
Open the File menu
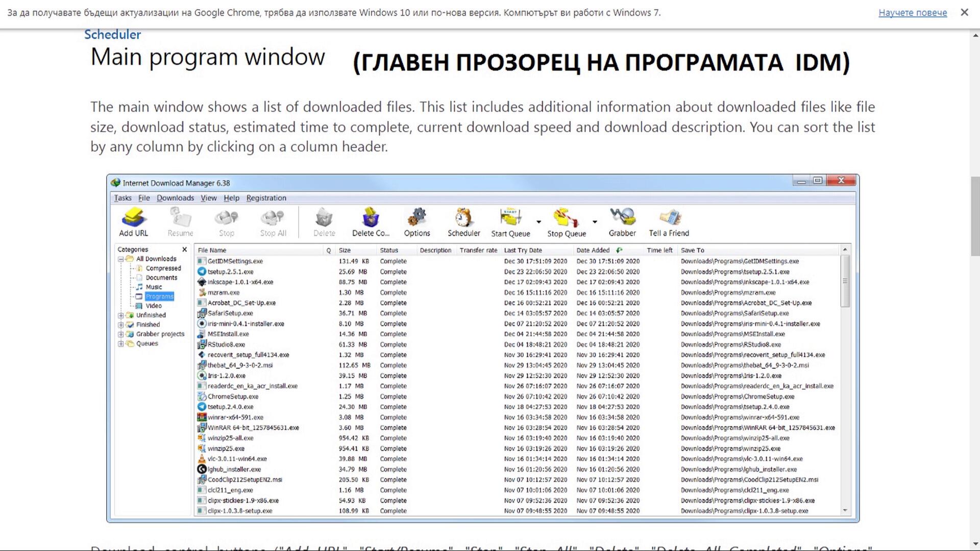(144, 198)
